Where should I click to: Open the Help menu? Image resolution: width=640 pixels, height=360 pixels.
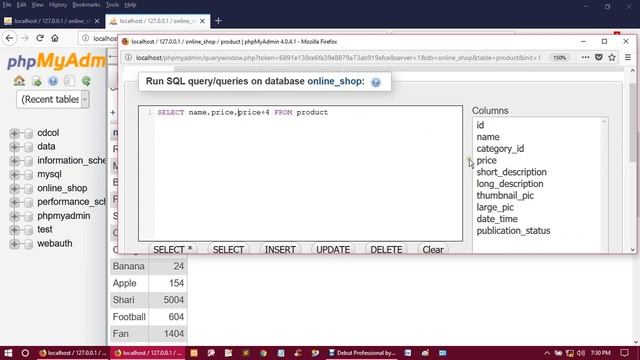(130, 5)
